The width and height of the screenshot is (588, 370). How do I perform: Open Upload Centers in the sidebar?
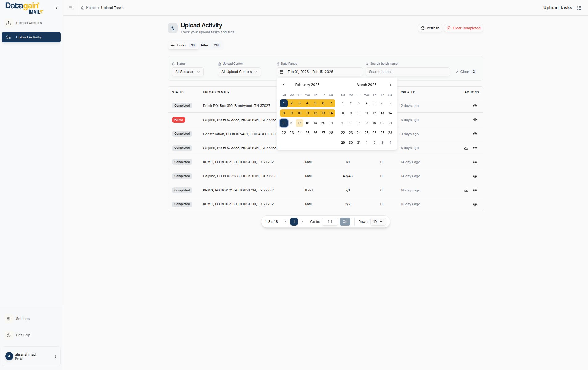29,23
